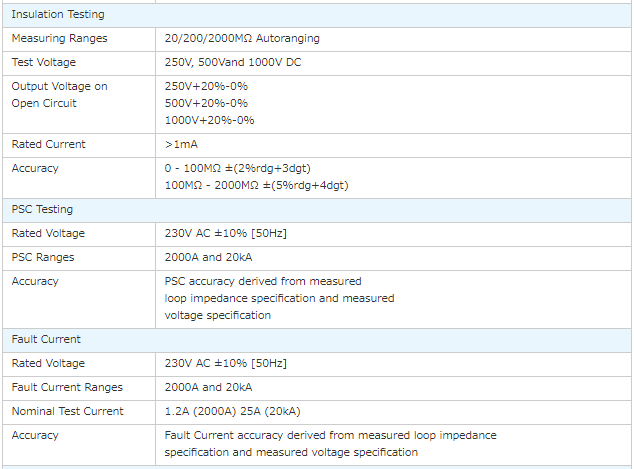Click the 1000V+20%-0% value line
This screenshot has height=469, width=634.
tap(209, 120)
